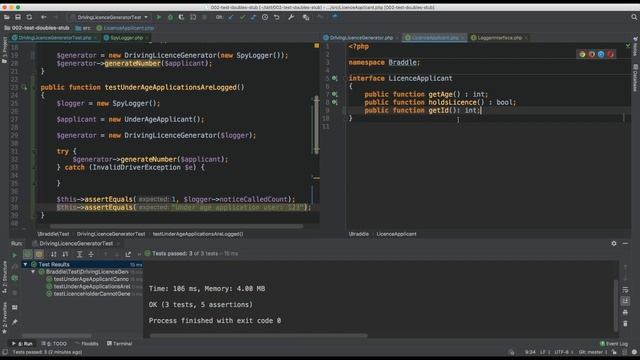Run with coverage toolbar icon
Viewport: 640px width, 360px height.
(x=181, y=17)
